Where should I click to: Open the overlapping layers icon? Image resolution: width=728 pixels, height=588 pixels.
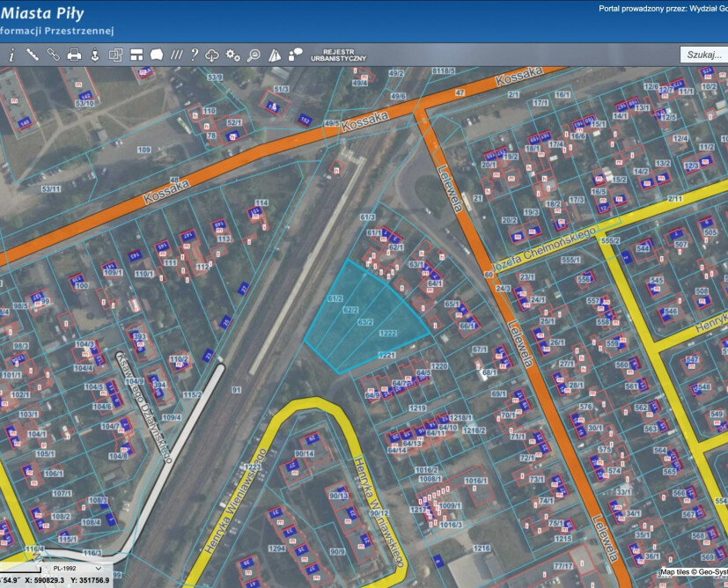coord(115,55)
